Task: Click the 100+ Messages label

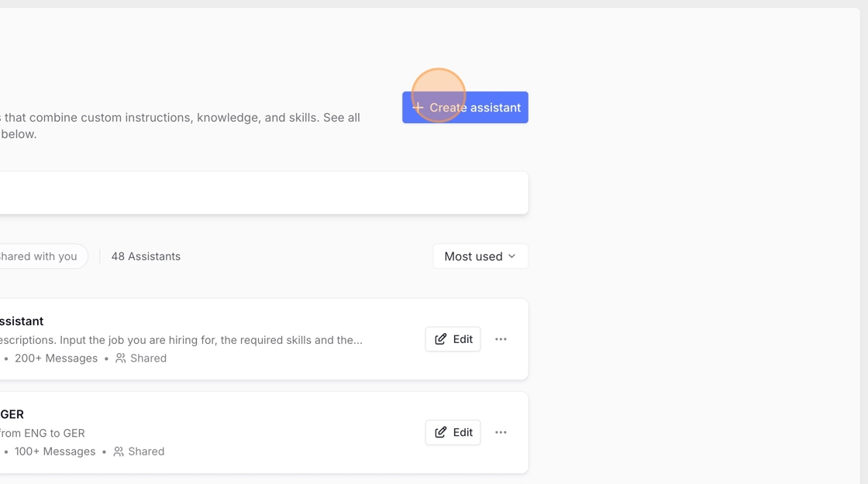Action: 54,451
